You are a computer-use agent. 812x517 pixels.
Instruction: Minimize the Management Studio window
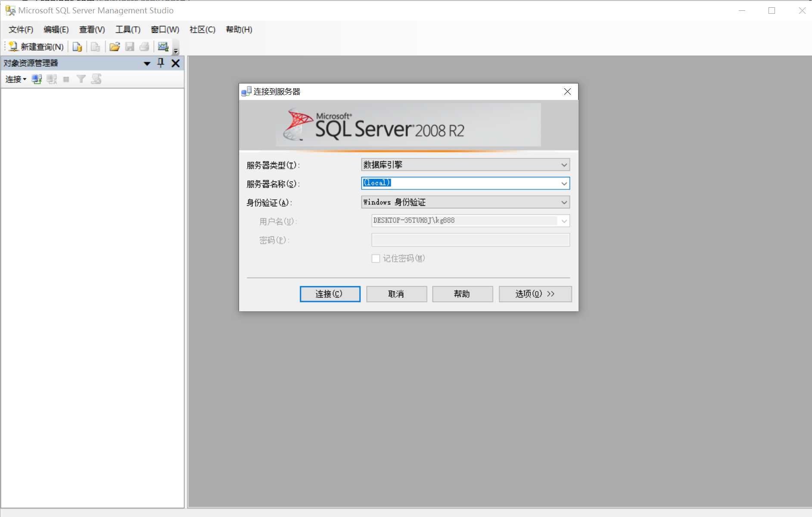(742, 10)
